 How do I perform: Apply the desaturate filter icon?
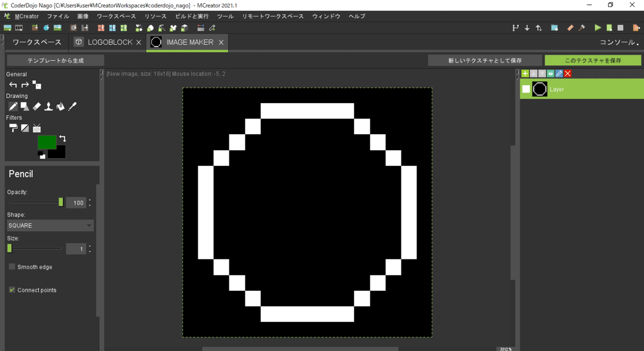click(25, 128)
